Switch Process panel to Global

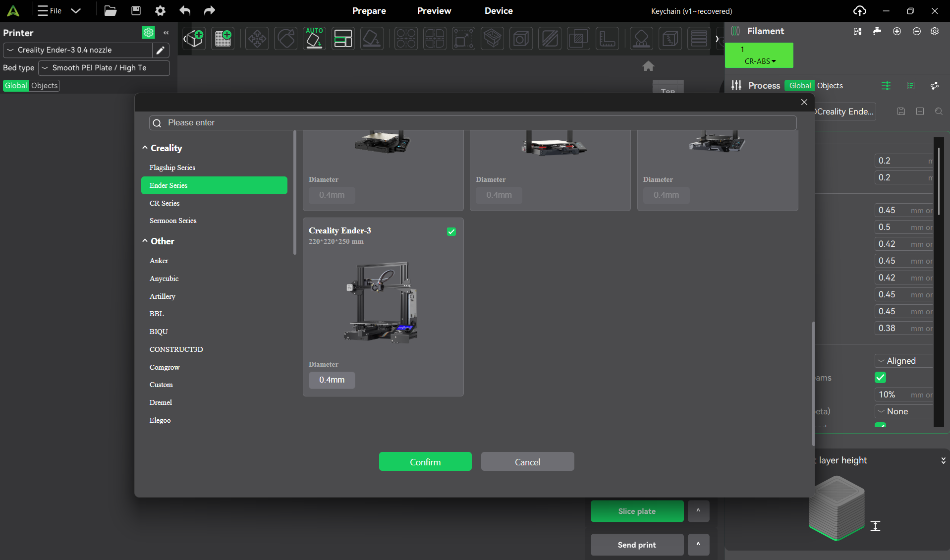(800, 86)
